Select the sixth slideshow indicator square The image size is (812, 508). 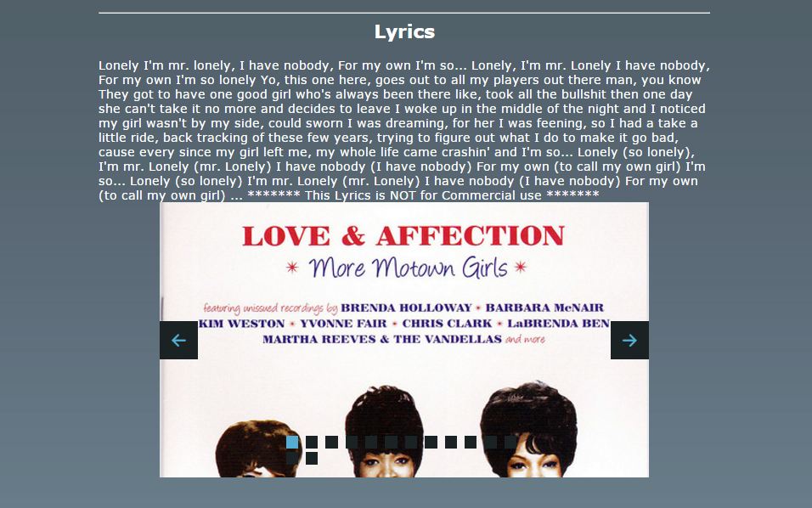(392, 443)
